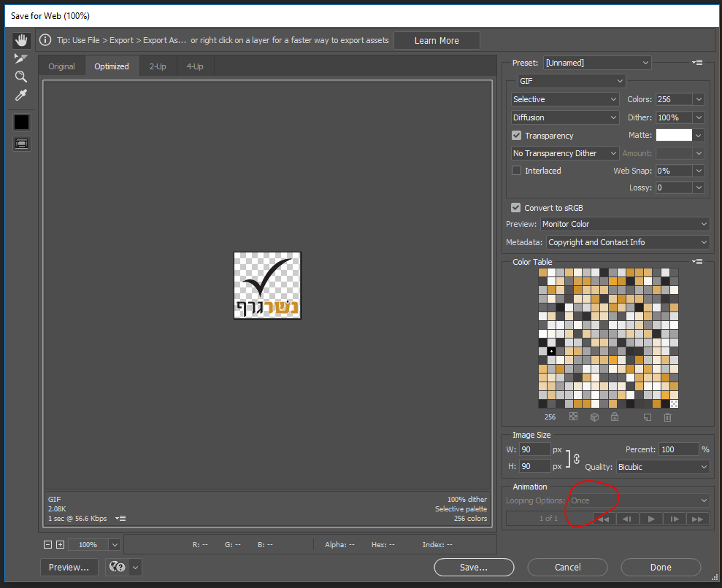The width and height of the screenshot is (722, 588).
Task: Expand the Web Snap dropdown arrow
Action: 699,171
